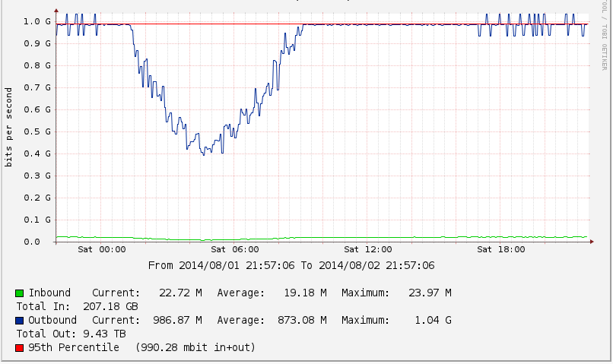
Task: Click the date range text 'From 2014/08/01 21:57:06'
Action: 221,265
